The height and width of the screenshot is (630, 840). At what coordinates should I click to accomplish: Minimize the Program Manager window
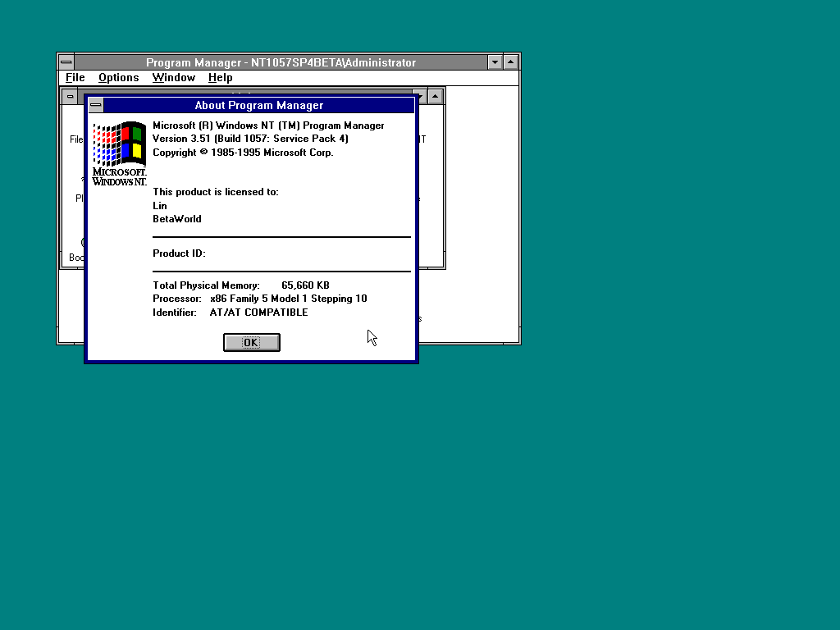[495, 62]
